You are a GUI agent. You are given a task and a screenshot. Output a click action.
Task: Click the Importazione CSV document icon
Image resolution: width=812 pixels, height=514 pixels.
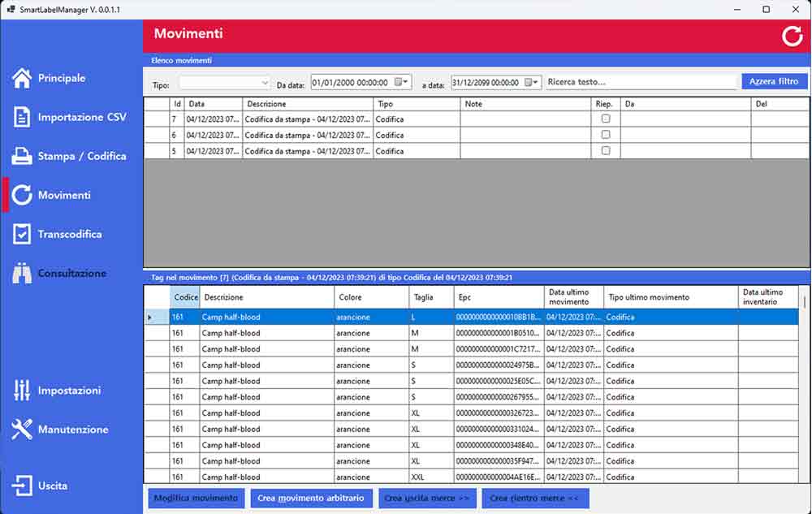[x=22, y=117]
